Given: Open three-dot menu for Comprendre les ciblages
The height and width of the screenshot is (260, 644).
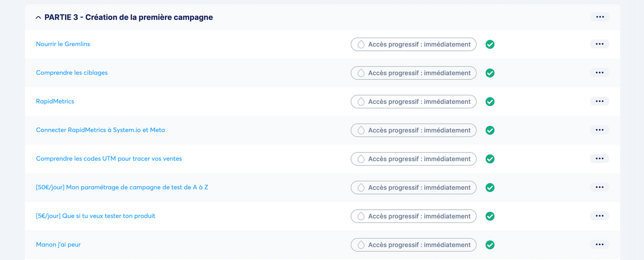Looking at the screenshot, I should pyautogui.click(x=599, y=72).
